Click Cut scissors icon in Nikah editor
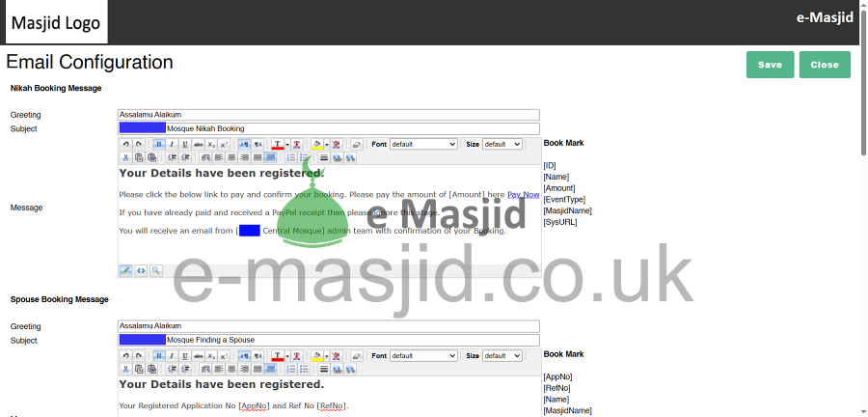The image size is (868, 417). 125,156
